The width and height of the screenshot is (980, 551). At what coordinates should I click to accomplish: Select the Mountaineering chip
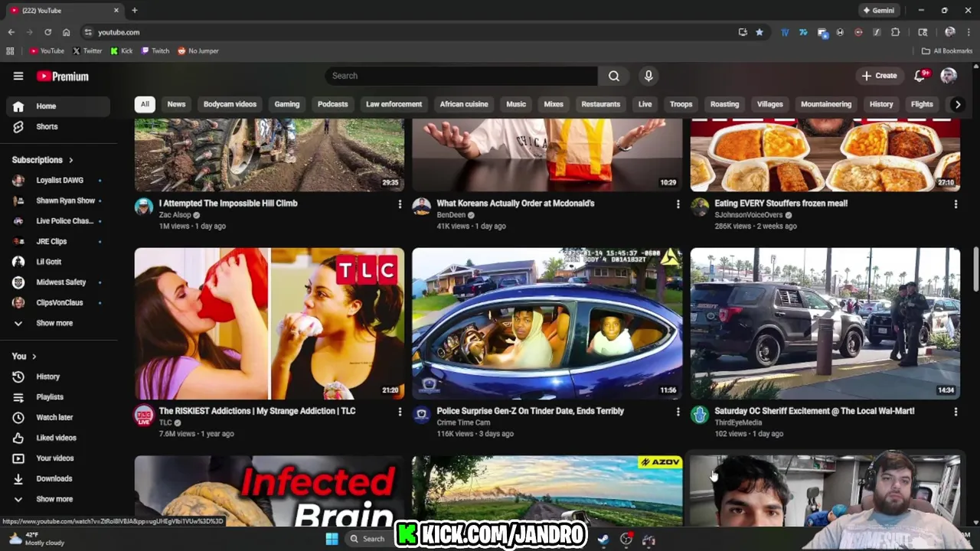[x=826, y=104]
